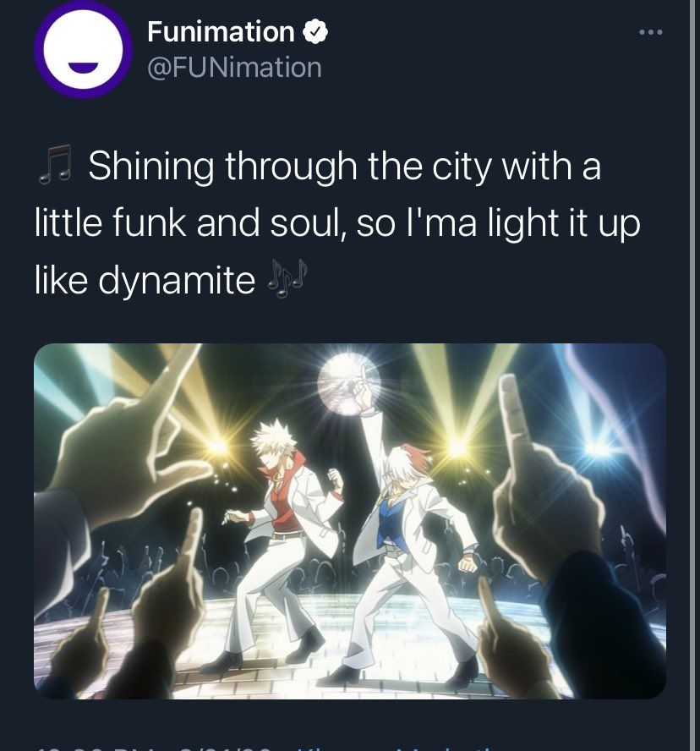This screenshot has width=700, height=751.
Task: Click the raised index finger on image right
Action: click(519, 421)
